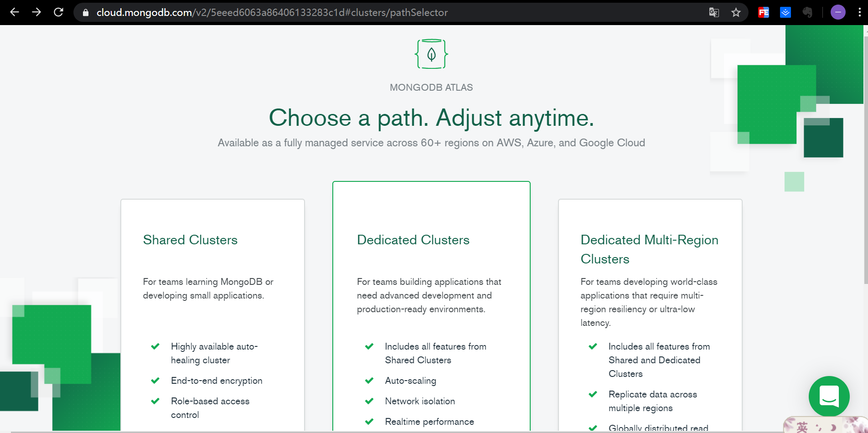
Task: Click "End-to-end encryption" feature
Action: [x=217, y=381]
